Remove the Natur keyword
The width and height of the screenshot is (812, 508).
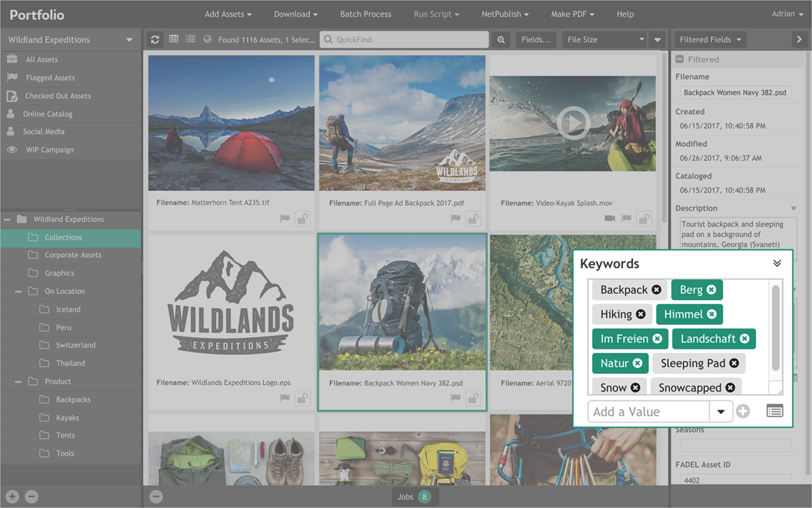pyautogui.click(x=637, y=363)
